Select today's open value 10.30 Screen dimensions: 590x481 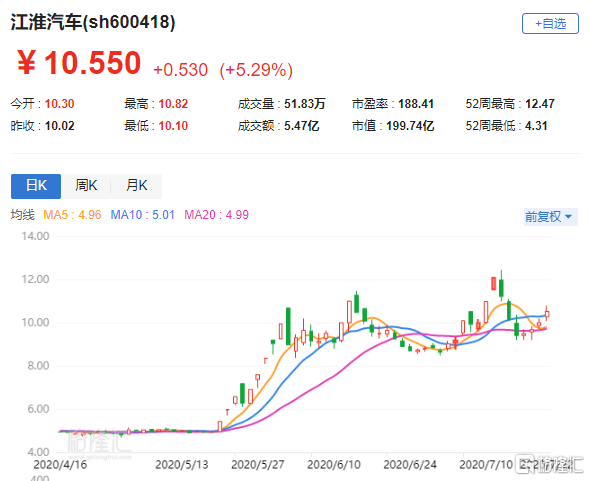(59, 104)
